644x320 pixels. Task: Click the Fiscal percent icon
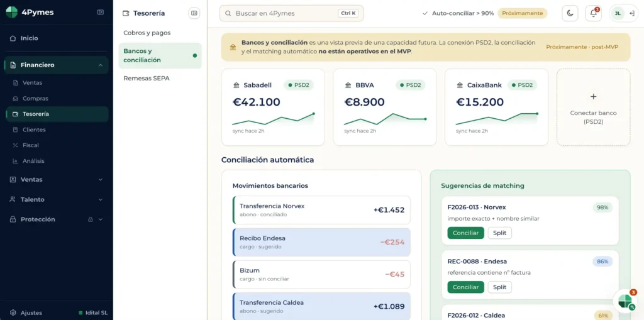(x=16, y=145)
